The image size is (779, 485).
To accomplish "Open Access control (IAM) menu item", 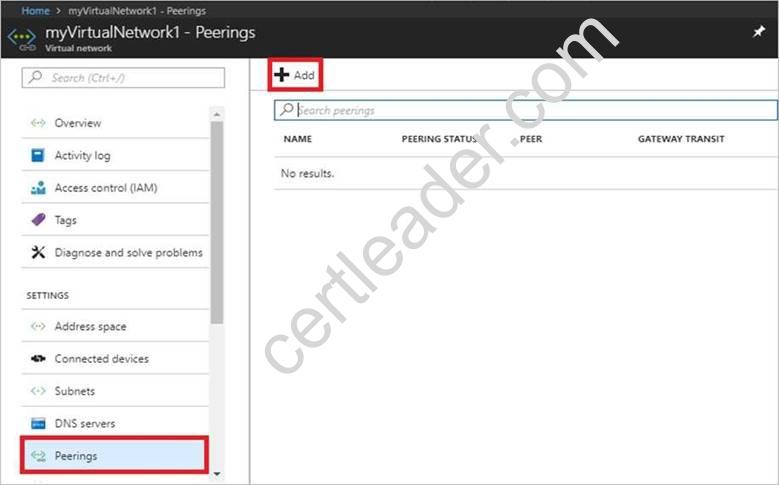I will coord(115,187).
